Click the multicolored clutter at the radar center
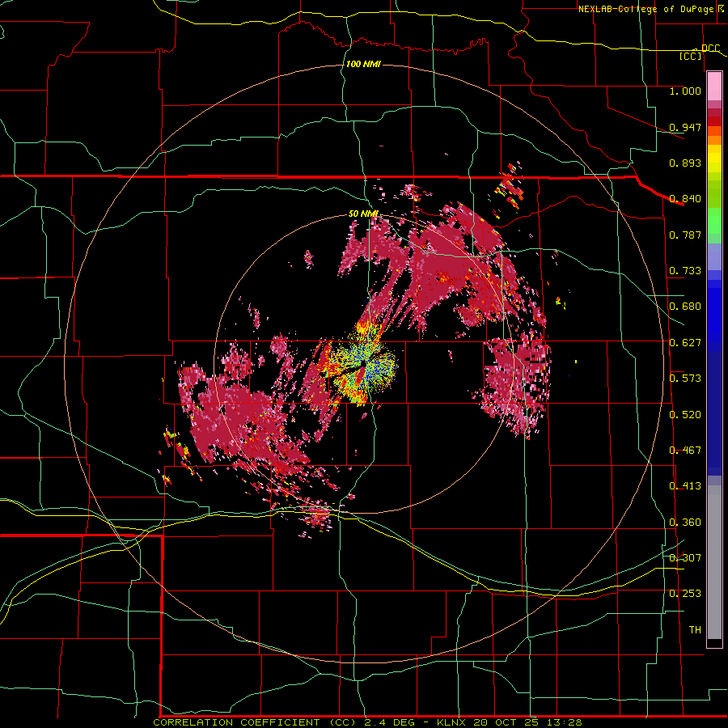728x728 pixels. pos(362,366)
